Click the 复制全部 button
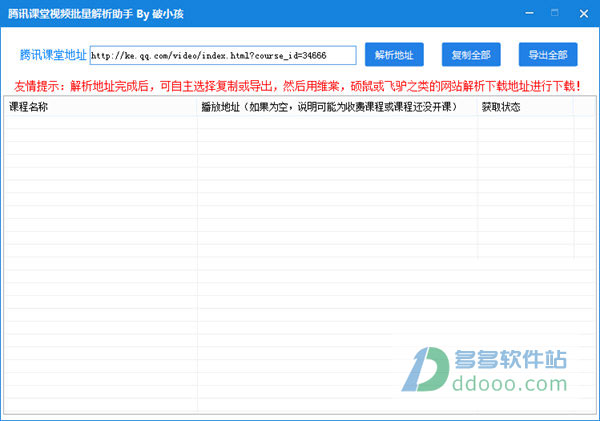 [x=471, y=55]
